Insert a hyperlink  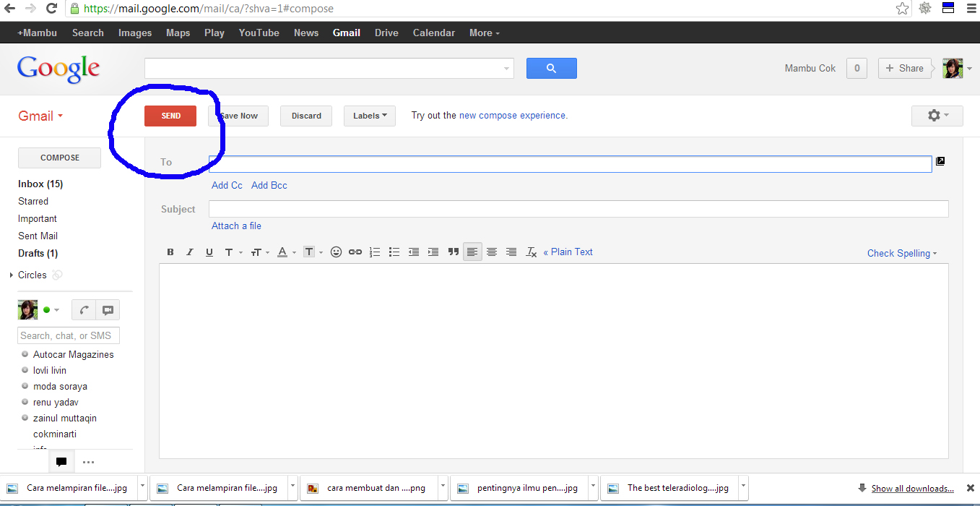coord(355,252)
